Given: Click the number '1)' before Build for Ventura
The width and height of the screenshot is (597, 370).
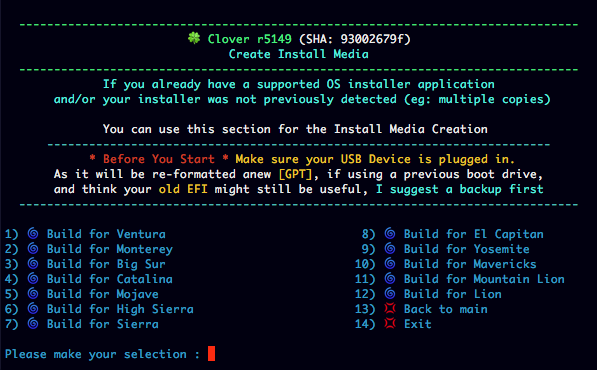Looking at the screenshot, I should tap(11, 234).
